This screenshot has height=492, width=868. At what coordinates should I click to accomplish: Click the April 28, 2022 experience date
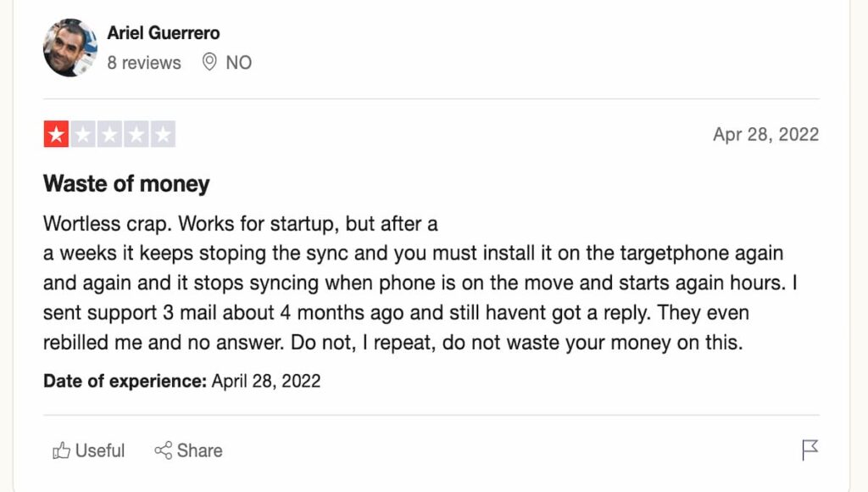tap(266, 381)
